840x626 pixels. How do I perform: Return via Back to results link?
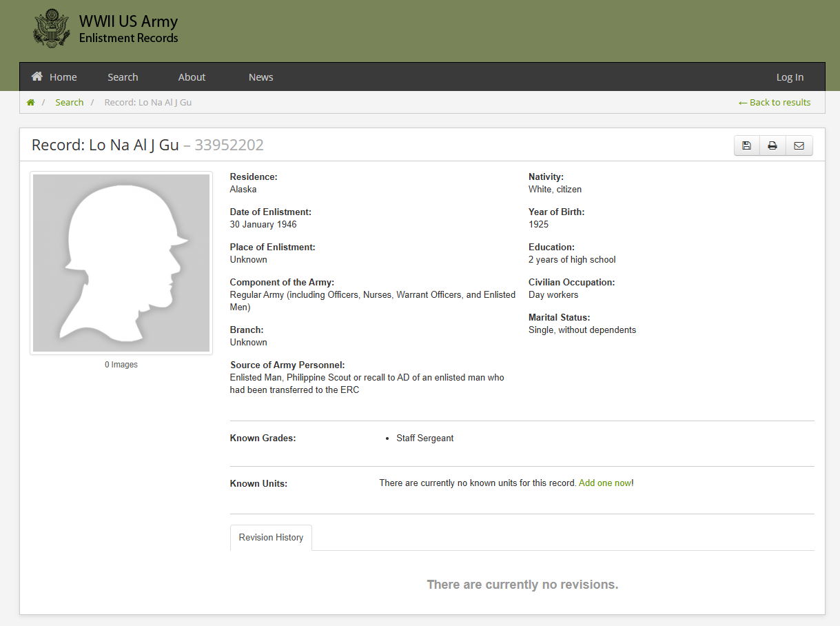point(774,103)
